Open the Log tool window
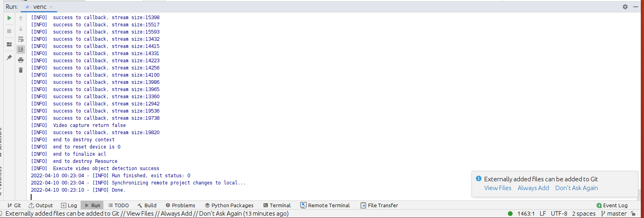This screenshot has height=218, width=644. [x=69, y=205]
